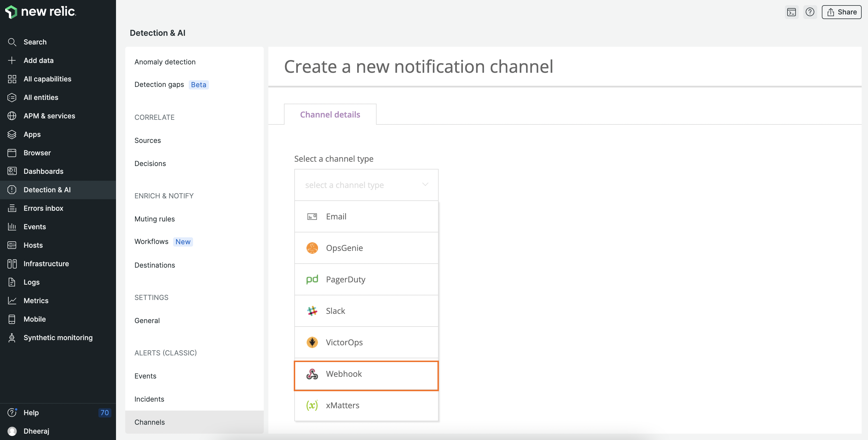
Task: Open the help question mark icon
Action: tap(810, 12)
